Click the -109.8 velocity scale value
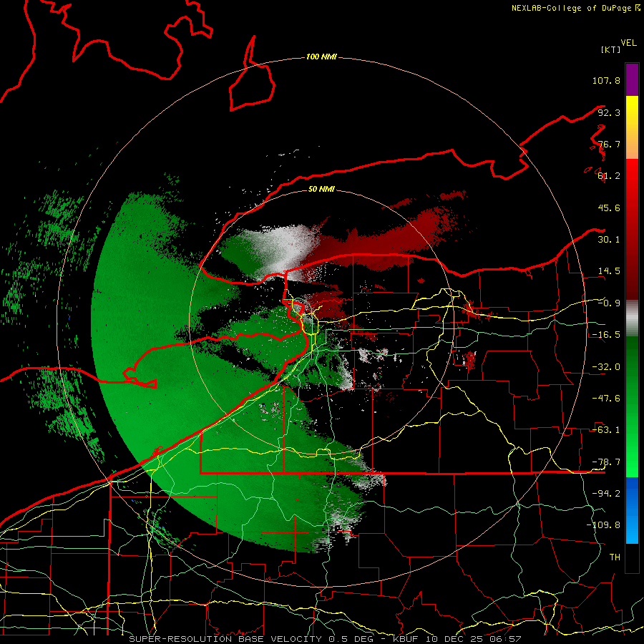This screenshot has width=644, height=644. point(603,525)
